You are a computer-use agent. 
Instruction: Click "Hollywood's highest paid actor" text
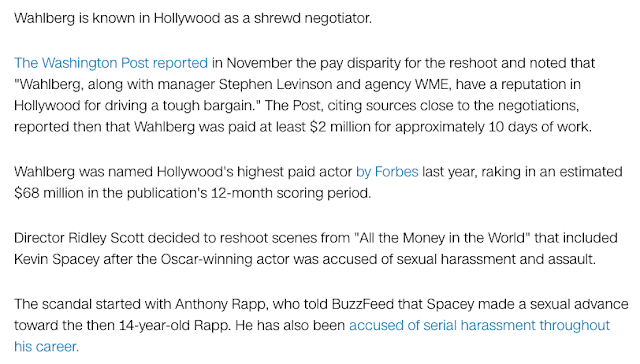click(x=254, y=172)
